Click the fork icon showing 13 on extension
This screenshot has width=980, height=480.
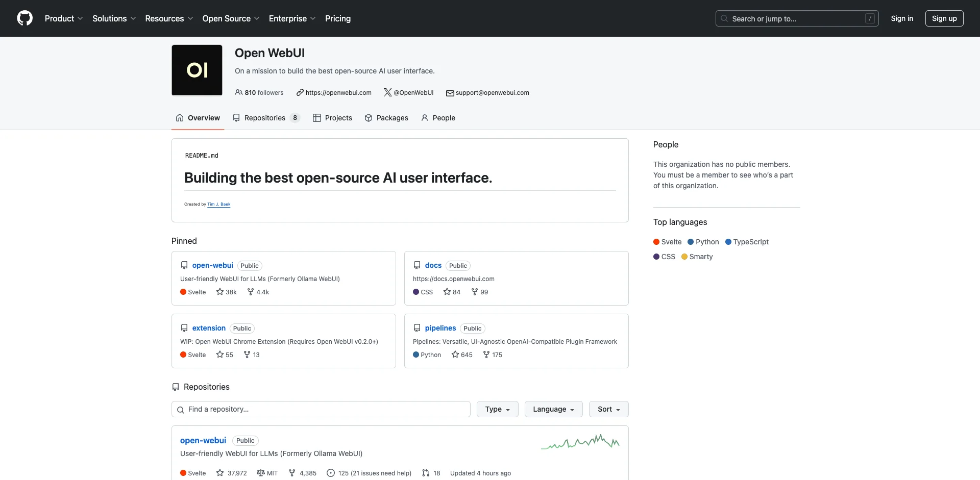coord(247,355)
